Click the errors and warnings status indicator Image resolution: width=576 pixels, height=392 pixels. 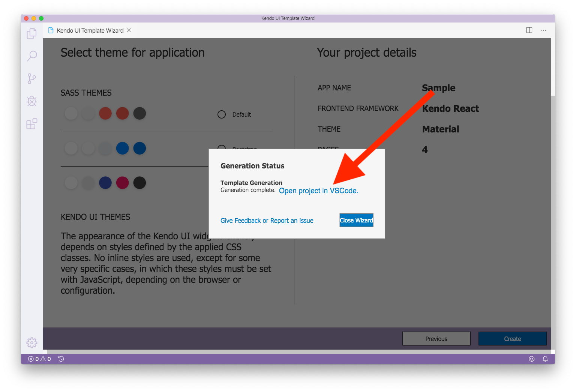click(39, 359)
